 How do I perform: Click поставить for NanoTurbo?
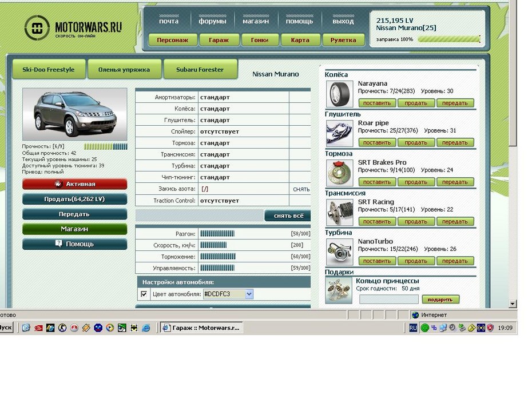[377, 261]
